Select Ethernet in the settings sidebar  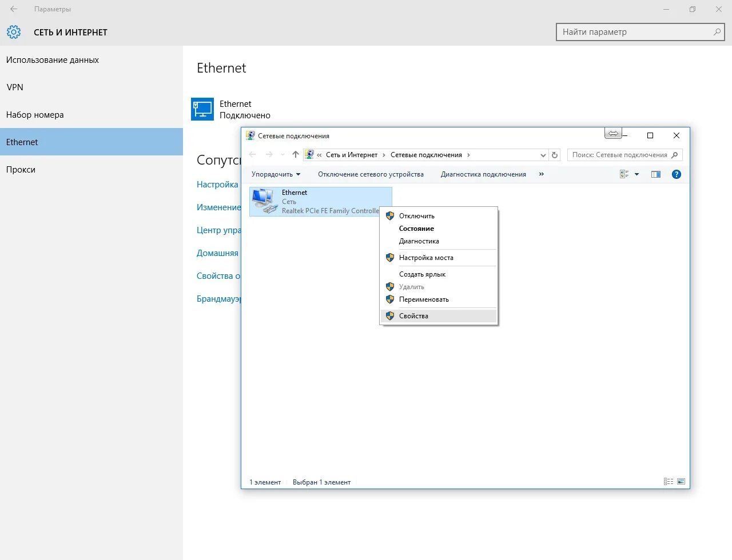tap(91, 142)
